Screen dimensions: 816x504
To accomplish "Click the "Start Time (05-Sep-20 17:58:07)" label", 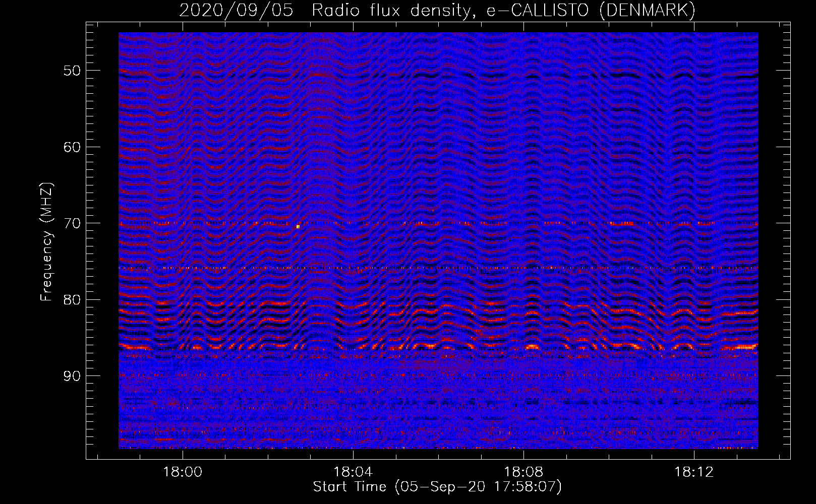I will [x=437, y=487].
